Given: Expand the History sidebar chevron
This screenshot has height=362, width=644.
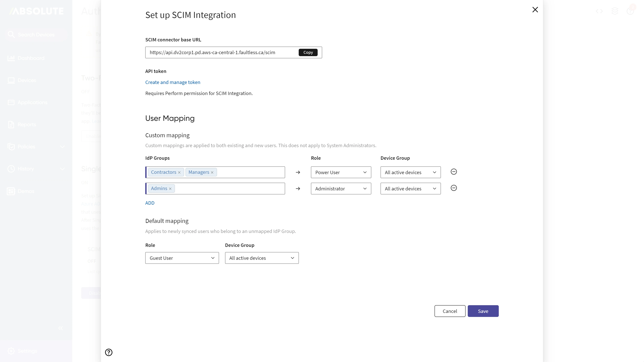Looking at the screenshot, I should click(x=62, y=169).
